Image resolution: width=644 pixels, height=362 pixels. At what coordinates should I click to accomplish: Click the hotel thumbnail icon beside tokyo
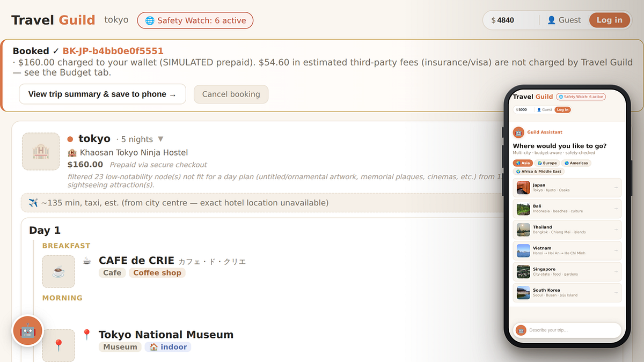(41, 152)
